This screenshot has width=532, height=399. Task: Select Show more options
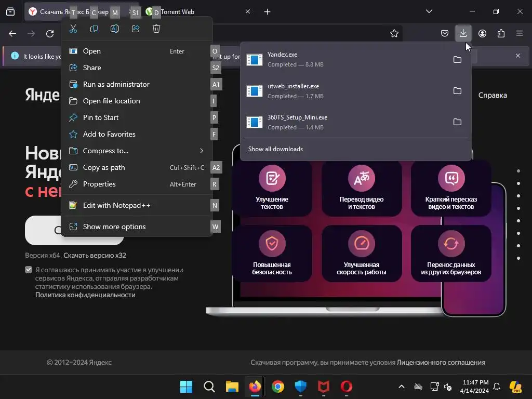pyautogui.click(x=137, y=227)
